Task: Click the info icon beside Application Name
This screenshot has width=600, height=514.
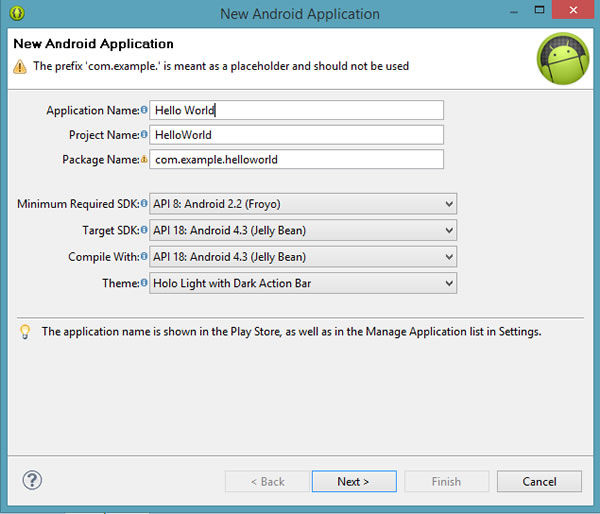Action: tap(144, 110)
